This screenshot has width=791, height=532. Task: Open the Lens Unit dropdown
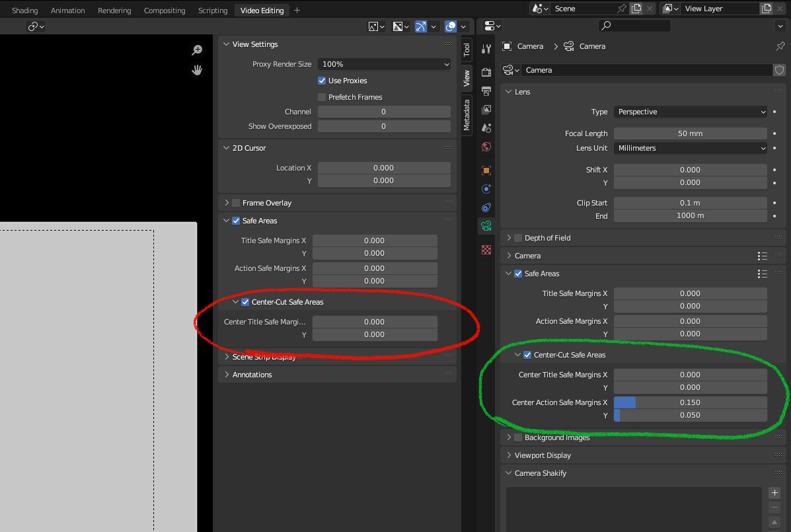tap(690, 147)
